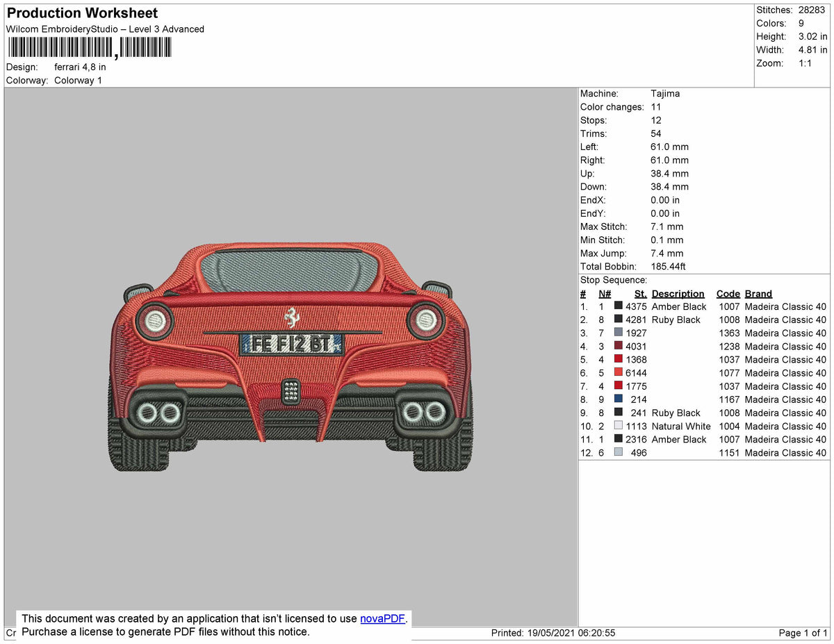The height and width of the screenshot is (644, 834).
Task: Open the novaPDF hyperlink in the notice
Action: (381, 618)
